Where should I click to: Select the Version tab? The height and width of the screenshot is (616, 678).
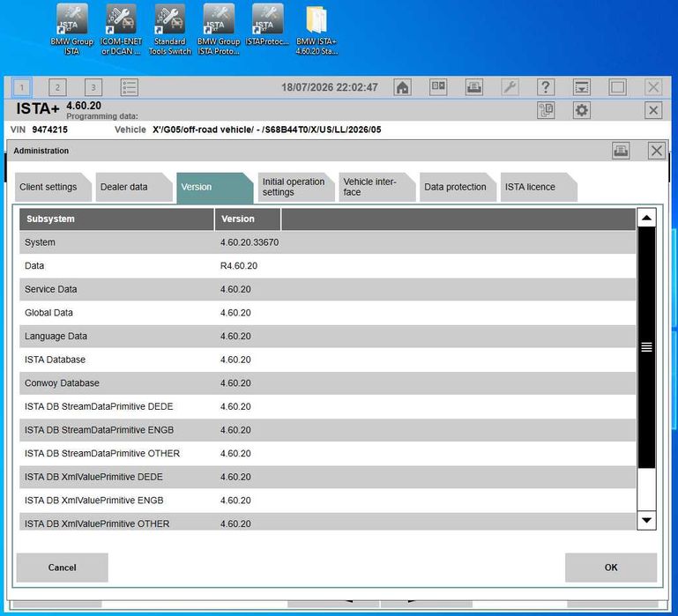point(214,187)
